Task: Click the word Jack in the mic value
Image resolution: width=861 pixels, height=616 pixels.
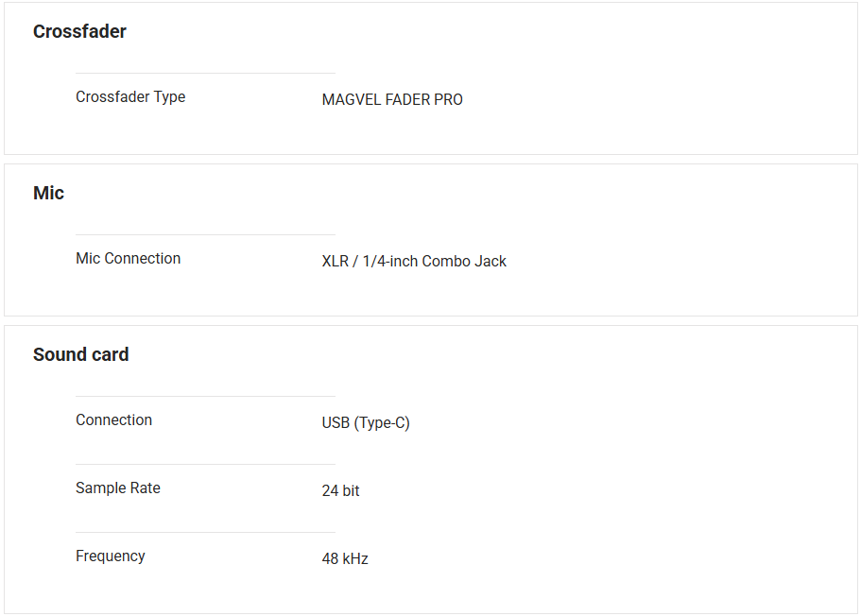Action: point(491,261)
